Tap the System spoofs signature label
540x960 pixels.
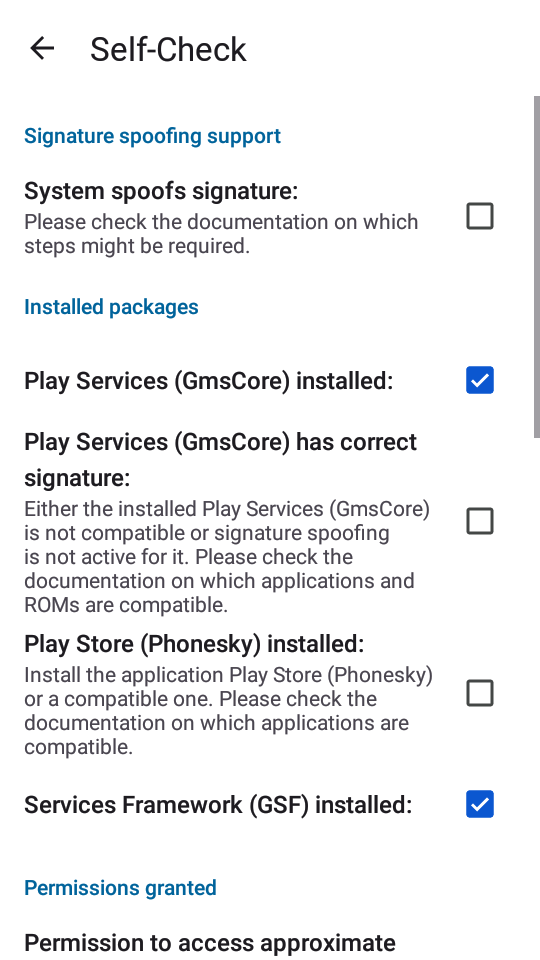click(x=161, y=191)
